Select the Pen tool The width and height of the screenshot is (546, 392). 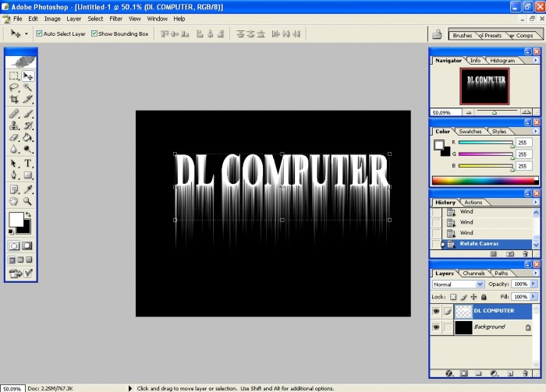[x=14, y=175]
